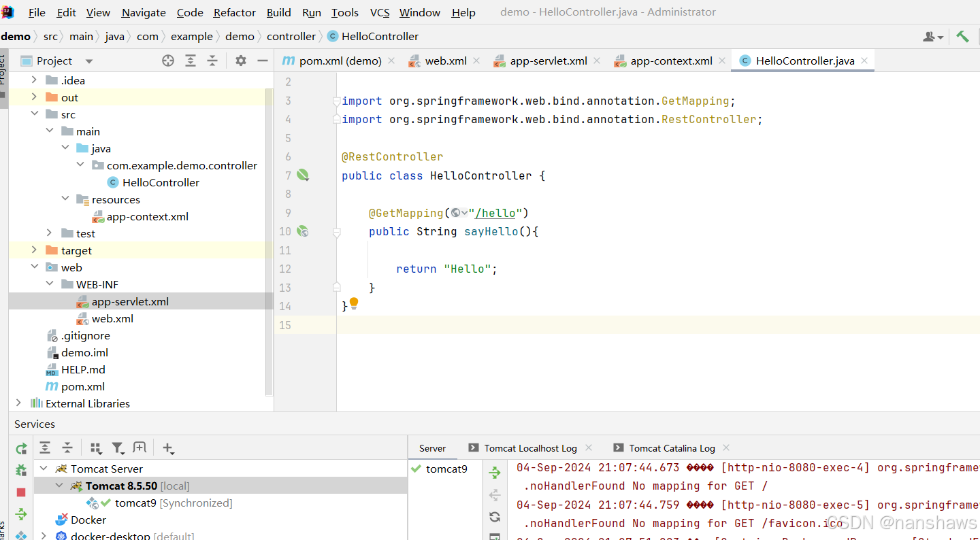Expand the target folder in project tree
980x540 pixels.
point(34,250)
